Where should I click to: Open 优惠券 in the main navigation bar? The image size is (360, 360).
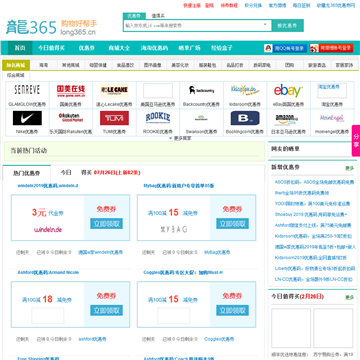86,48
